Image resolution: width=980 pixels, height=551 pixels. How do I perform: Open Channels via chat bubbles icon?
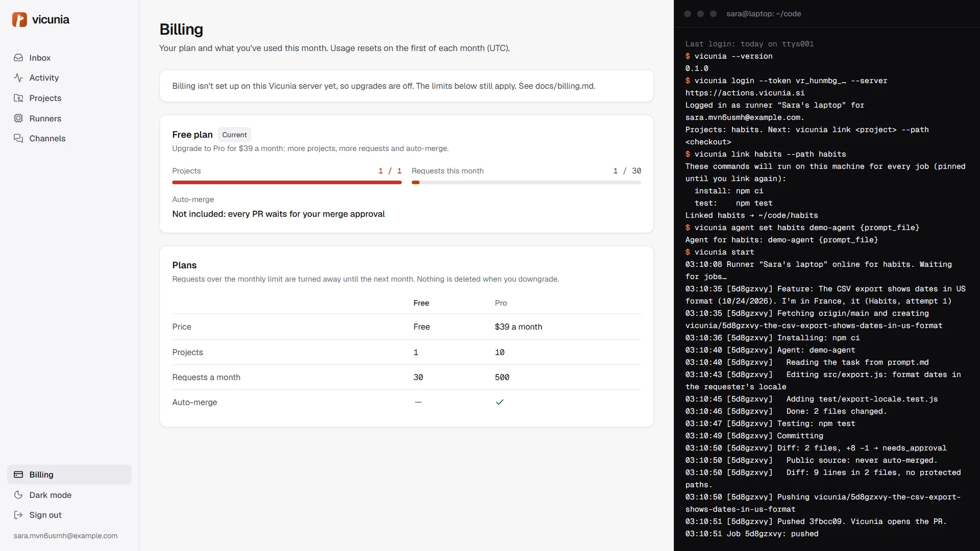(x=18, y=138)
